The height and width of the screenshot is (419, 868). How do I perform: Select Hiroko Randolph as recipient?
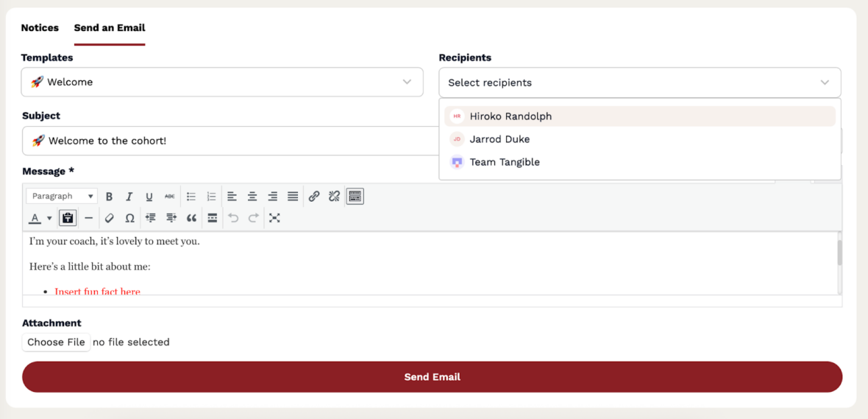coord(511,116)
